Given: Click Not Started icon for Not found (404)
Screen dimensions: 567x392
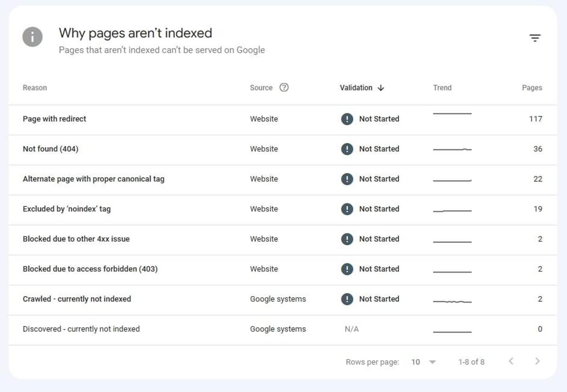Looking at the screenshot, I should [x=347, y=149].
